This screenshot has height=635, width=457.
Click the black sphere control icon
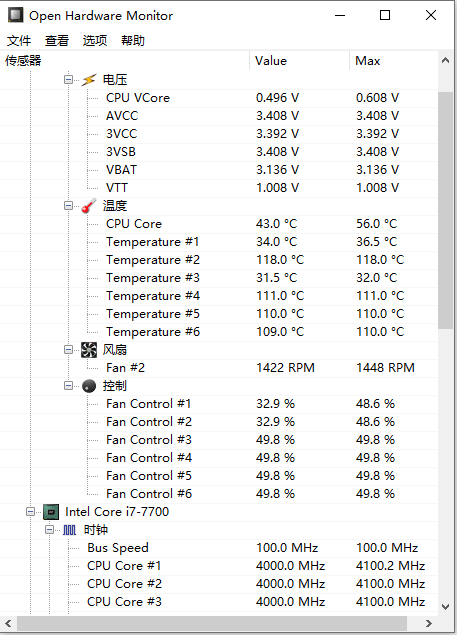point(89,386)
